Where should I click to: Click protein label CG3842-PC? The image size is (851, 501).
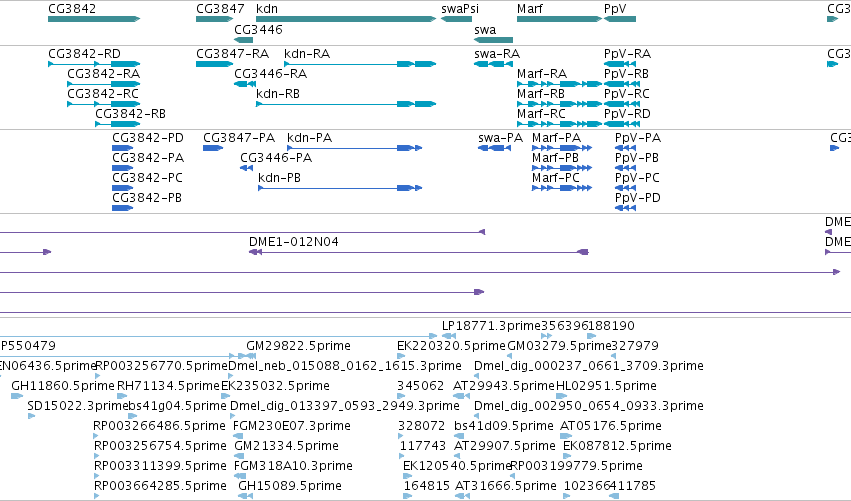(148, 177)
